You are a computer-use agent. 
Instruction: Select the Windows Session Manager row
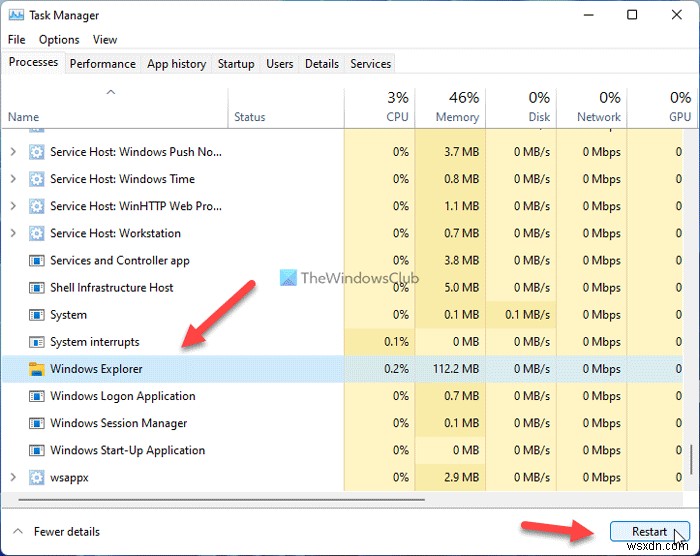342,423
